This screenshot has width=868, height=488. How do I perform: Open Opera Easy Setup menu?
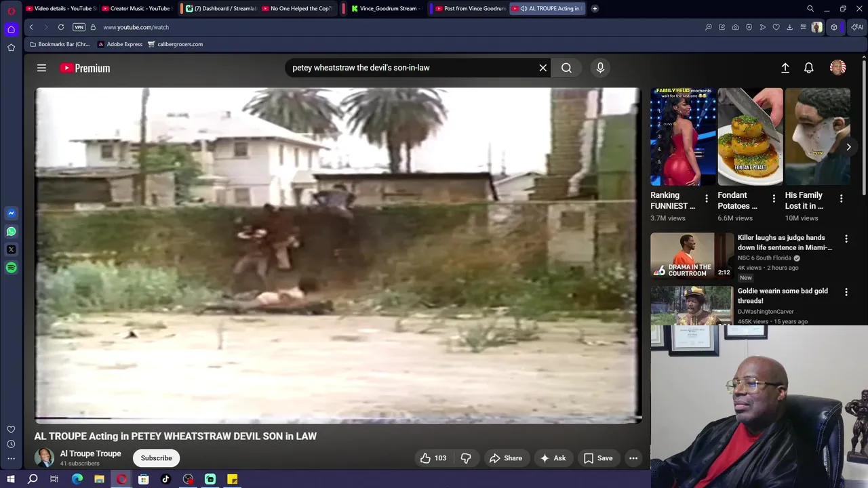[x=803, y=27]
